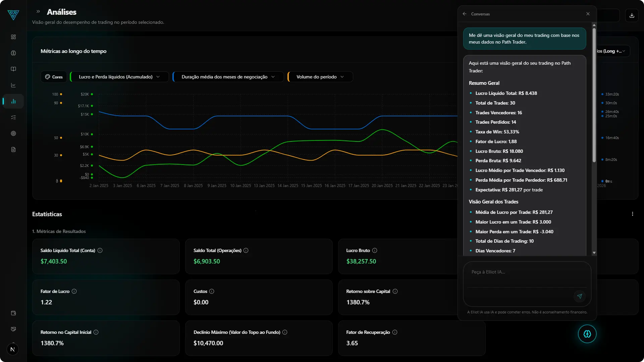644x362 pixels.
Task: Select the AI brain icon in the sidebar
Action: 13,53
